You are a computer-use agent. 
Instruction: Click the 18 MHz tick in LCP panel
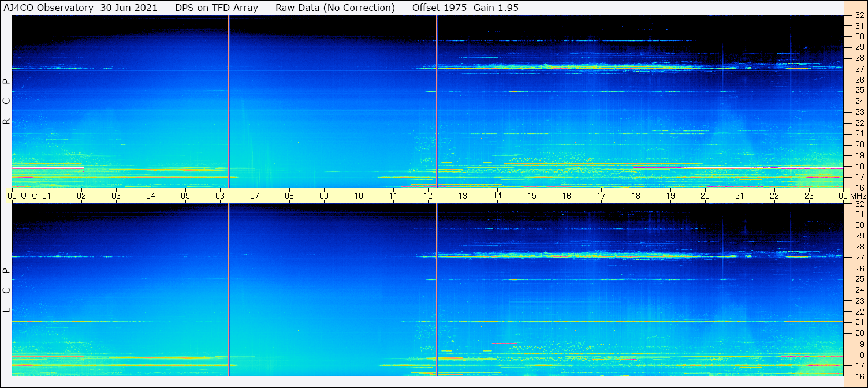859,355
